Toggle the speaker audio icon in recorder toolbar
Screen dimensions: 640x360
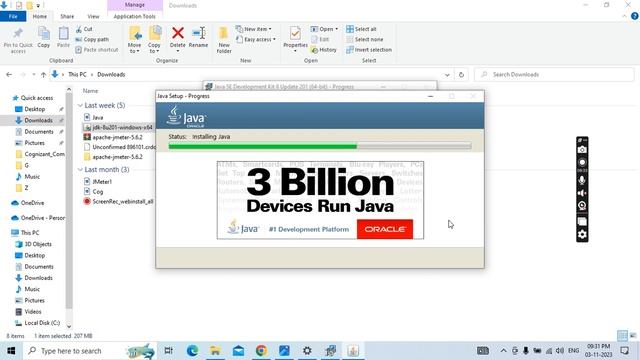tap(582, 193)
